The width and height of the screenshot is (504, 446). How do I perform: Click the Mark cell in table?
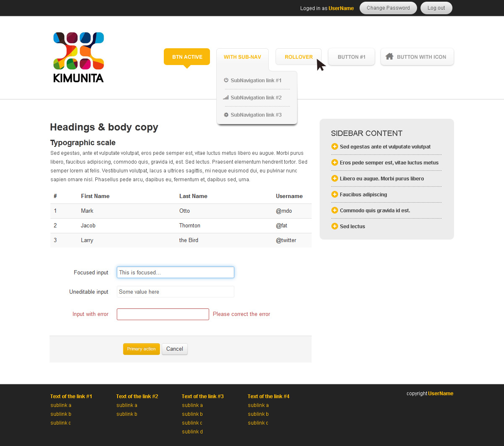point(87,211)
